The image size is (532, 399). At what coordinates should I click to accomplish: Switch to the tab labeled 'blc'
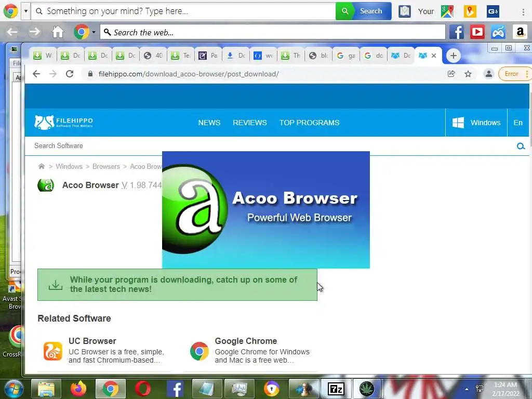point(318,56)
